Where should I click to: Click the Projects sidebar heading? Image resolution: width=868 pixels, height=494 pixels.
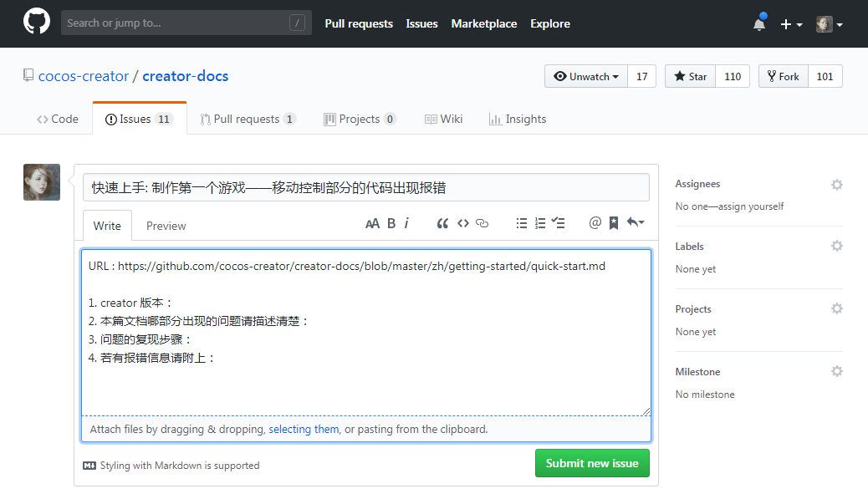click(x=693, y=309)
